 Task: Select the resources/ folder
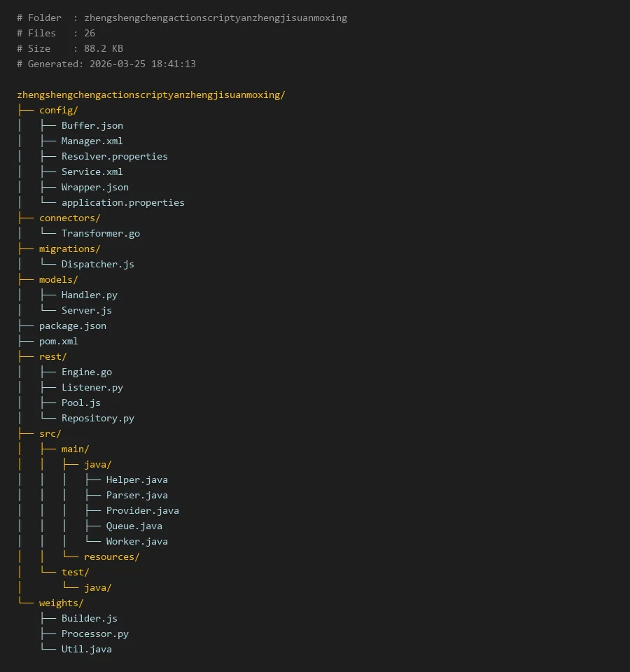coord(111,556)
